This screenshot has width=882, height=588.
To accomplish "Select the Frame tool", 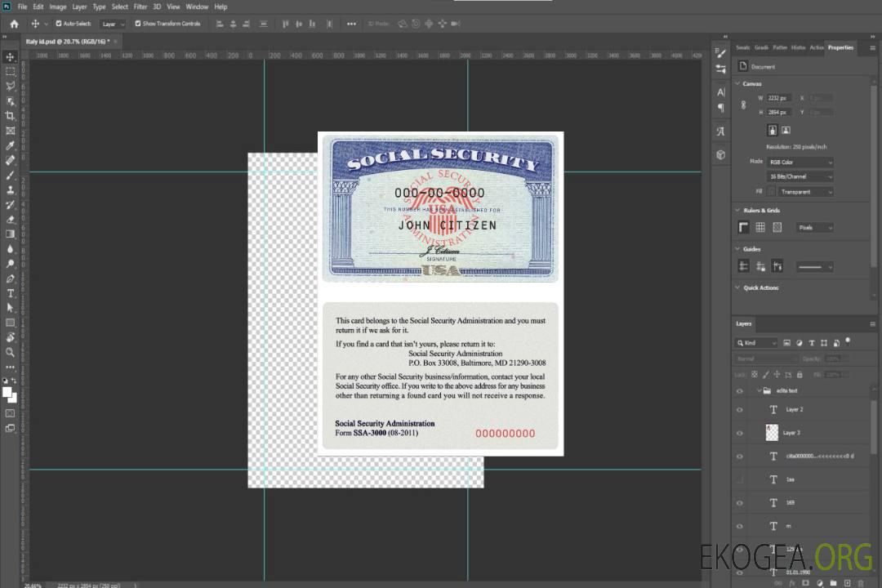I will (x=10, y=131).
